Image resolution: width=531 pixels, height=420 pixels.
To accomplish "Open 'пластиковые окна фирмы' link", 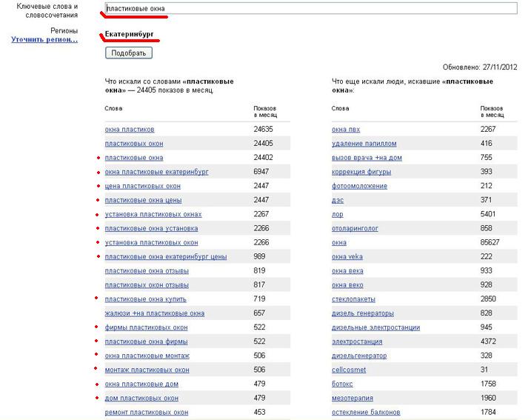I will 146,341.
